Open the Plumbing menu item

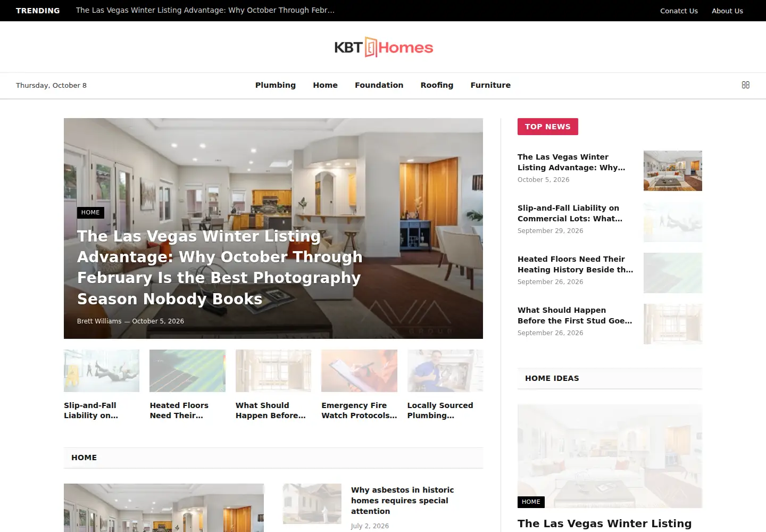[276, 85]
